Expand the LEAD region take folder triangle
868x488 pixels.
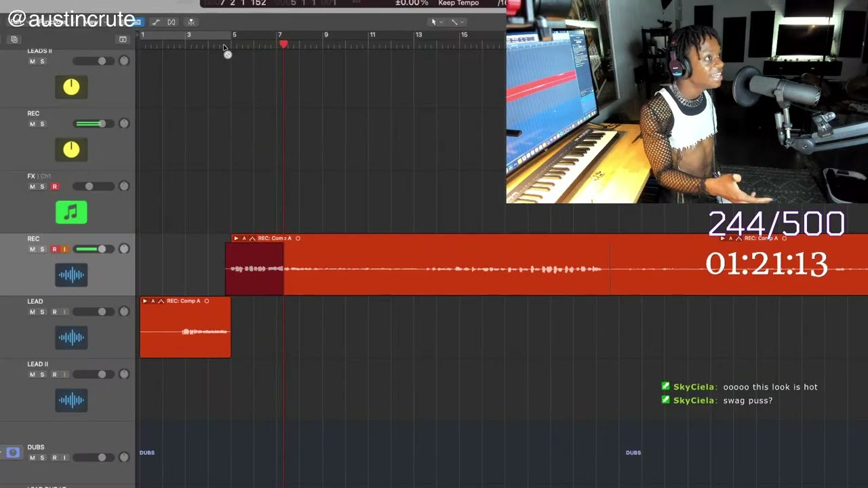(144, 301)
